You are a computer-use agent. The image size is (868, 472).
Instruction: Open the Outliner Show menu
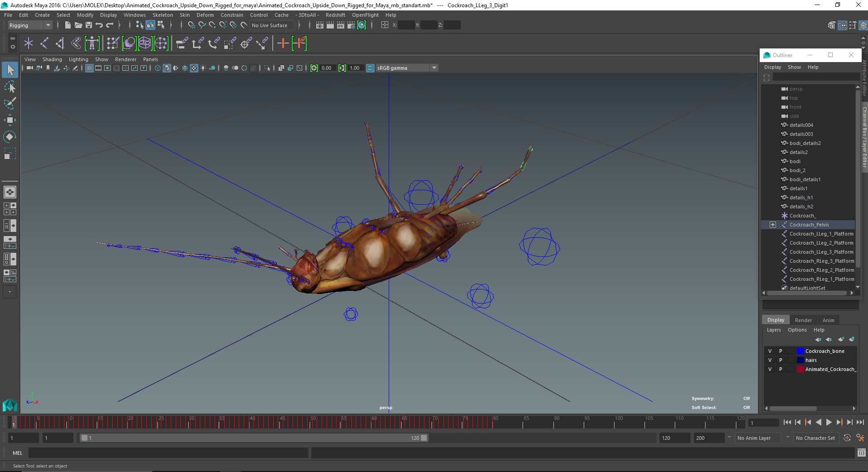pos(794,67)
